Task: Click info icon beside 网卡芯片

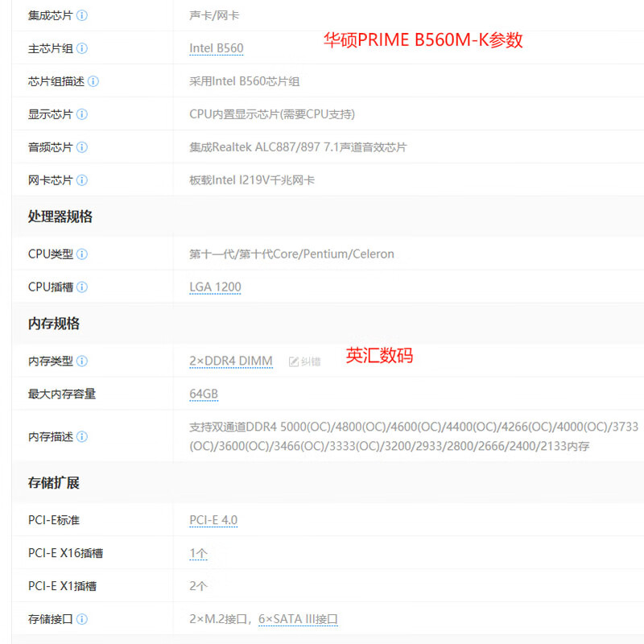Action: coord(82,180)
